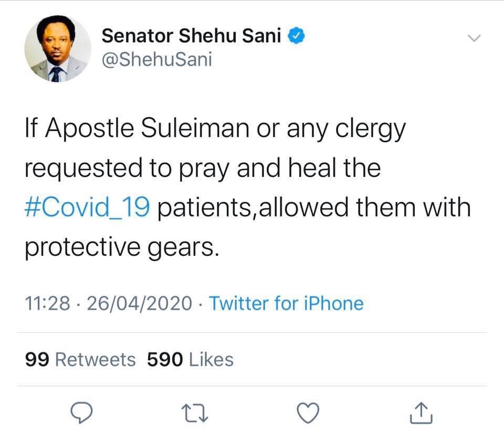The height and width of the screenshot is (435, 504).
Task: Open Shehu Sani's profile picture
Action: [x=58, y=49]
